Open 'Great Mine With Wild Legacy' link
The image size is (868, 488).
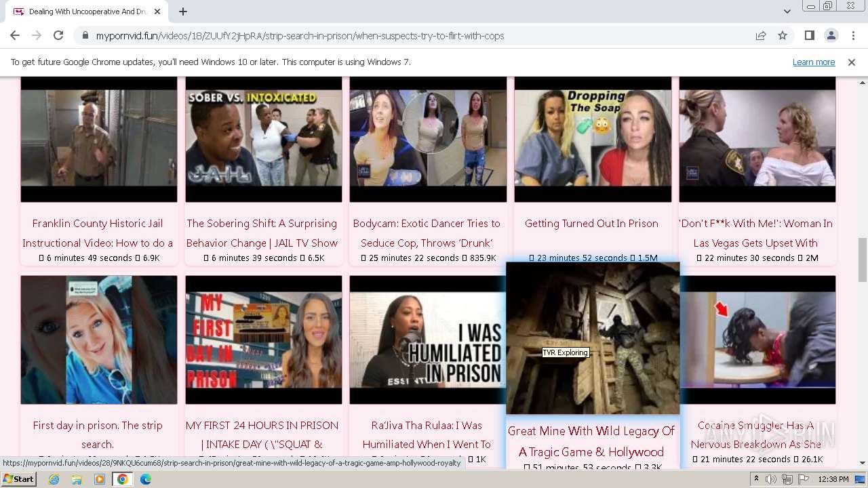coord(591,441)
